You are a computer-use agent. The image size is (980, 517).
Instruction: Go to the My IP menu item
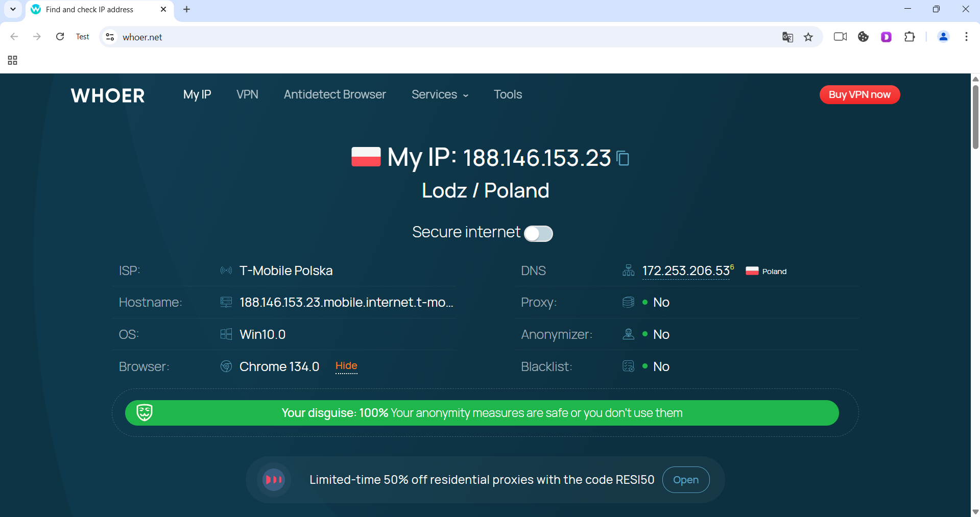[197, 95]
